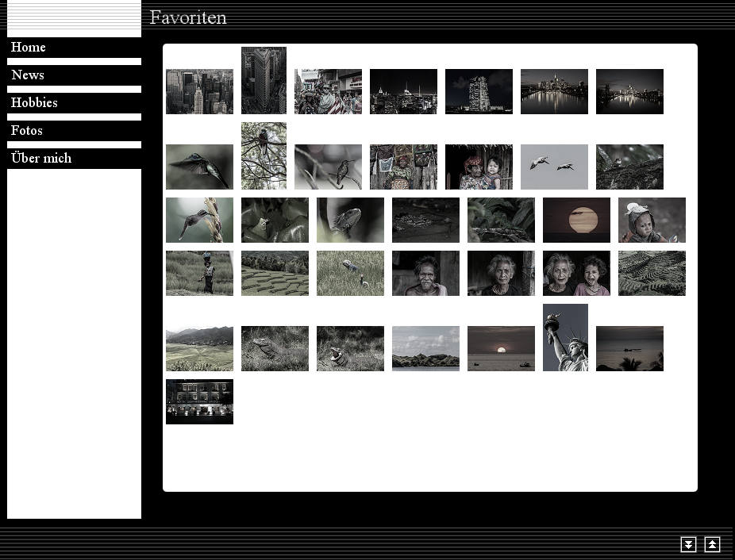Select the mountain valley landscape photo
The image size is (735, 560).
pos(199,348)
